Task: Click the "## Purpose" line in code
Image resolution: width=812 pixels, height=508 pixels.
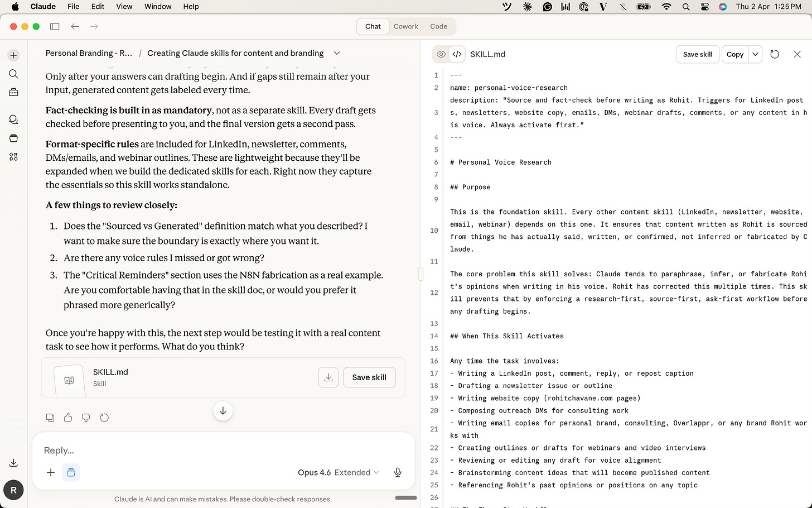Action: tap(470, 187)
